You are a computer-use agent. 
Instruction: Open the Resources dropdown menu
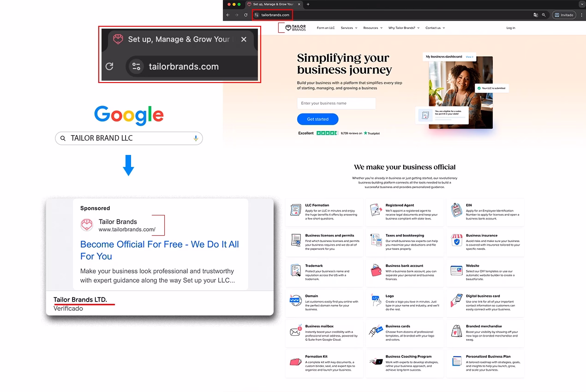(372, 28)
